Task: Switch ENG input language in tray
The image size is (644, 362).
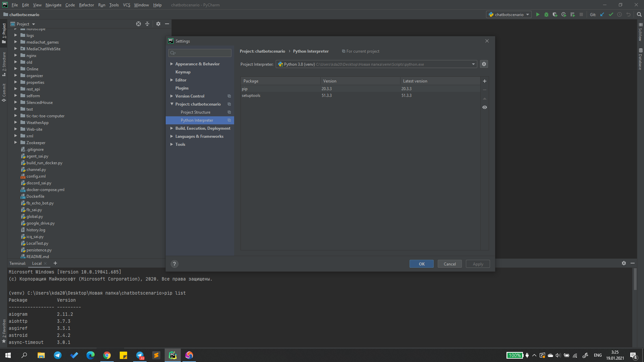Action: pos(598,355)
